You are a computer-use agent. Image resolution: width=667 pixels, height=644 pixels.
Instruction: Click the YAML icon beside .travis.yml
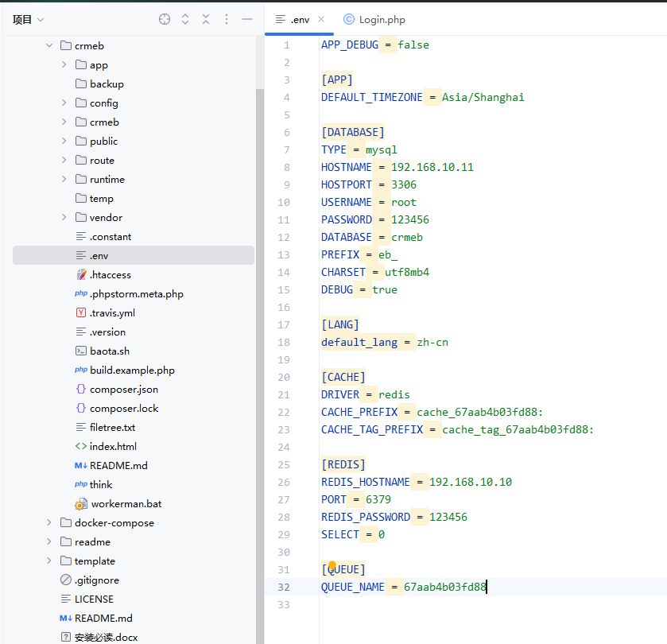coord(81,312)
